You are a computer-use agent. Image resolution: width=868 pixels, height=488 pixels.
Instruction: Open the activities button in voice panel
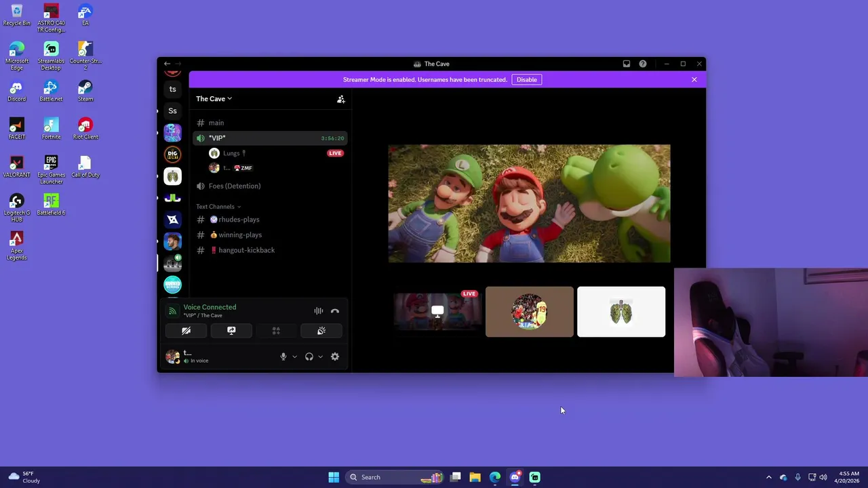click(x=276, y=331)
